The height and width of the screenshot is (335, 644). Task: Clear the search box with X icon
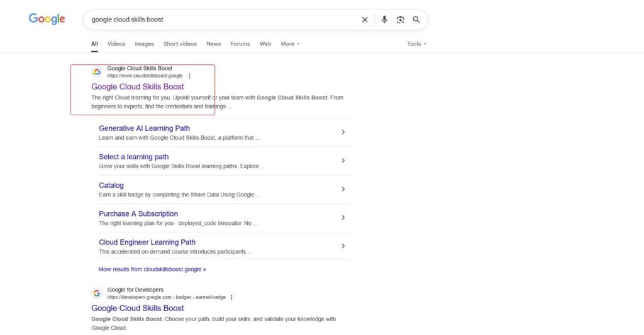point(364,20)
